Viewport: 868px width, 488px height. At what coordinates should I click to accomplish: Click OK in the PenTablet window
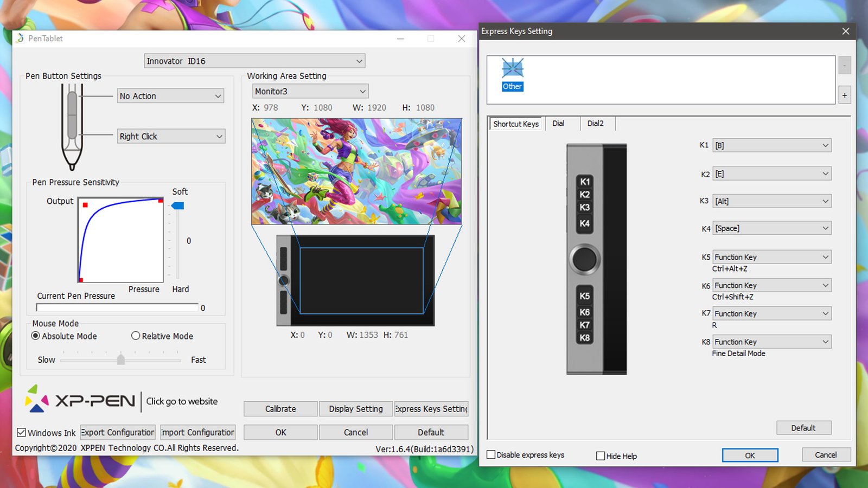click(x=280, y=432)
